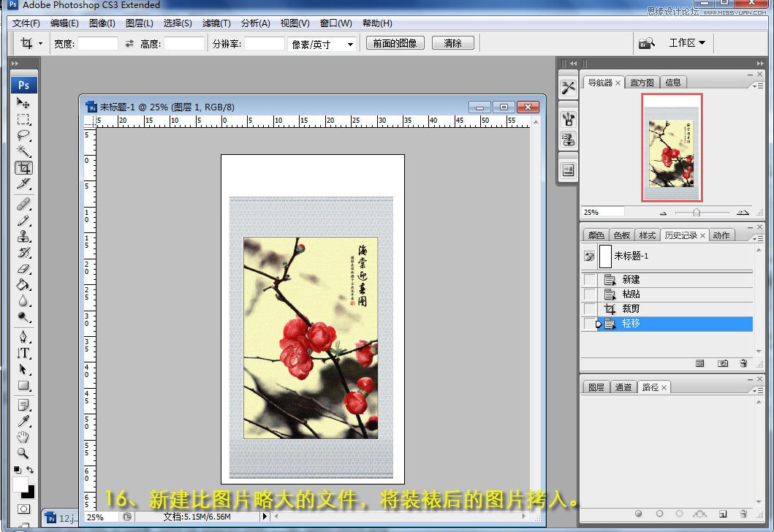
Task: Toggle history brush source on 未标题-1 snapshot
Action: coord(589,256)
